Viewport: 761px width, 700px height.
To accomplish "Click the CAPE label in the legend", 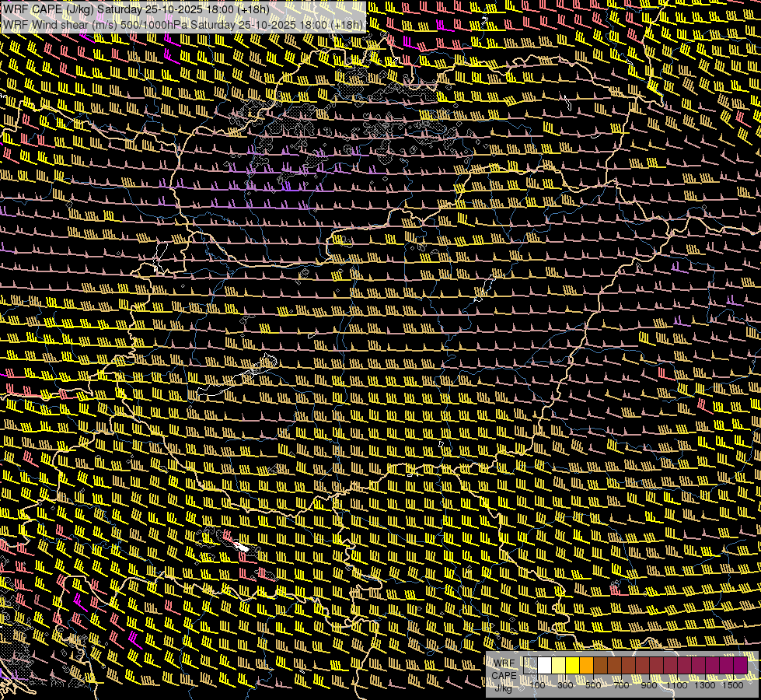I will (504, 676).
